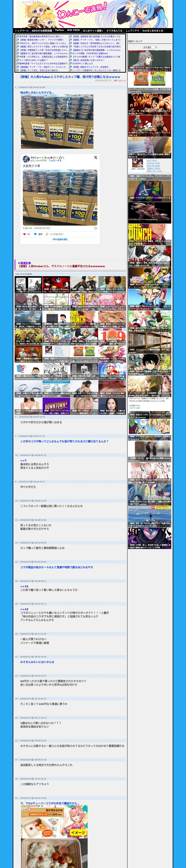
Task: Open the >>15 anchor in post 20
Action: (x=24, y=586)
